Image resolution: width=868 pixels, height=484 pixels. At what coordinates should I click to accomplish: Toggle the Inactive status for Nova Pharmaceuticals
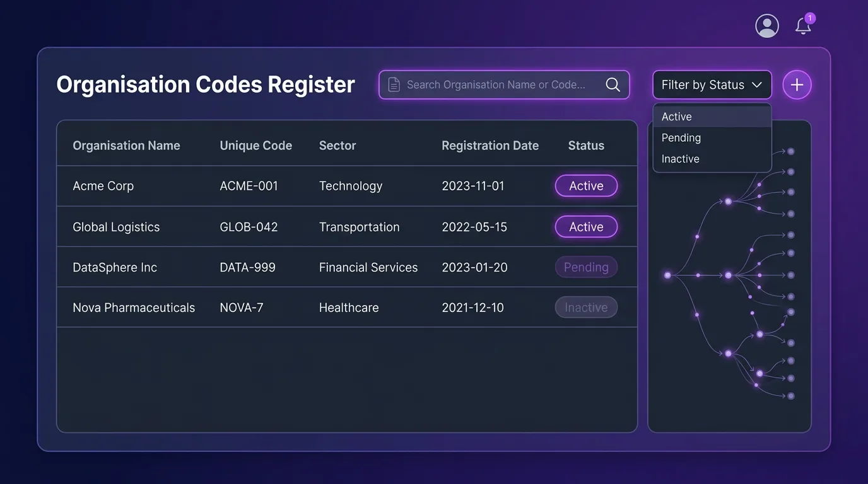586,307
